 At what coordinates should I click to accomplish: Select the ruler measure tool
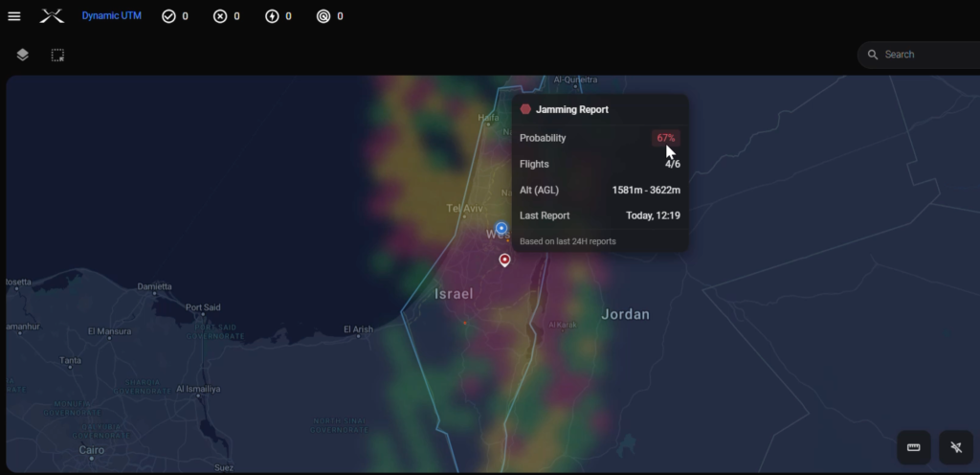(x=914, y=447)
